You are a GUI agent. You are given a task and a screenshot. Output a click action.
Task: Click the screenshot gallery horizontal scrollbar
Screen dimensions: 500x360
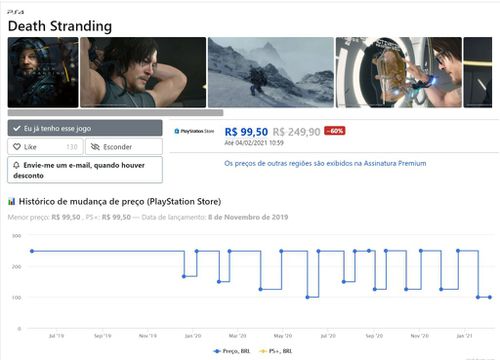[x=115, y=113]
